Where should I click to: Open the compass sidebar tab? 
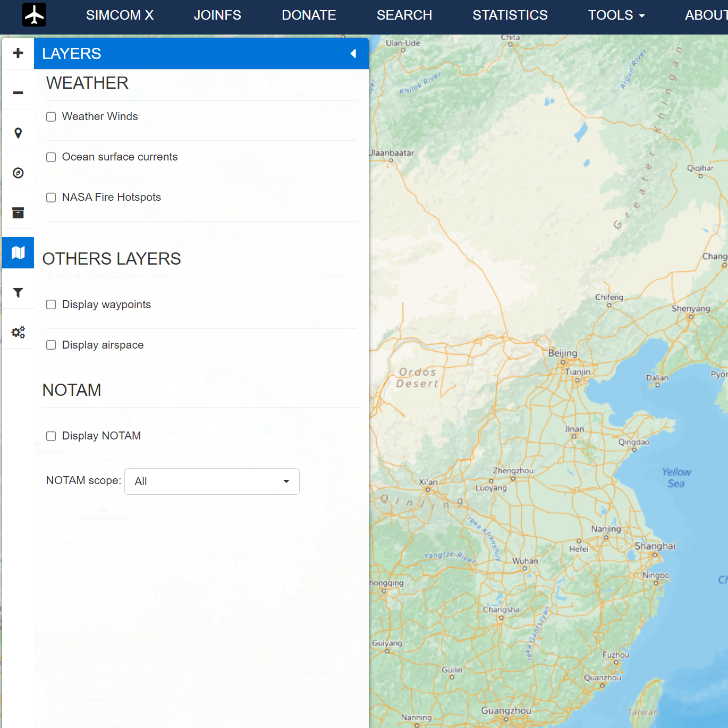pos(18,173)
